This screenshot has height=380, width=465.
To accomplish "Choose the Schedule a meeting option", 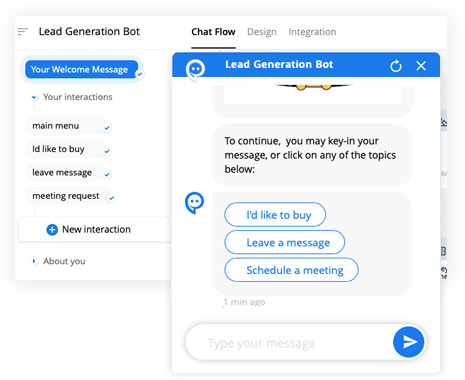I will 291,270.
